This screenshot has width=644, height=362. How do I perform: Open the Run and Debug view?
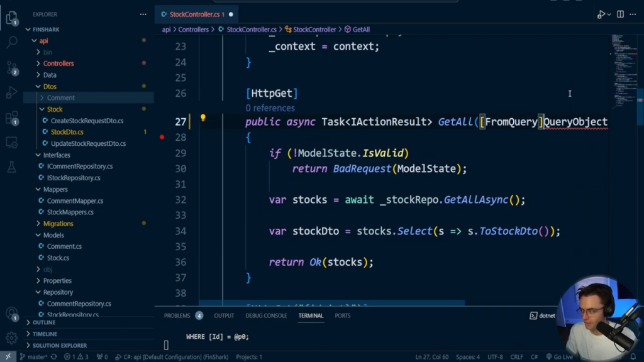11,93
